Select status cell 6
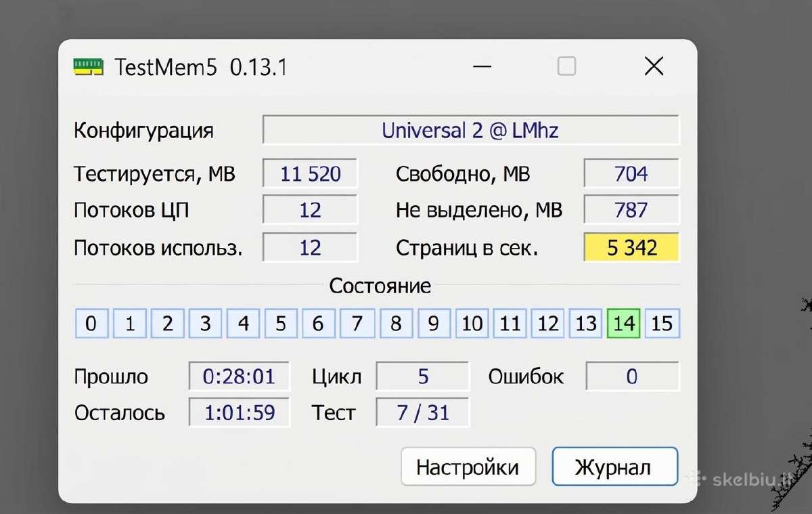This screenshot has width=812, height=514. click(319, 324)
